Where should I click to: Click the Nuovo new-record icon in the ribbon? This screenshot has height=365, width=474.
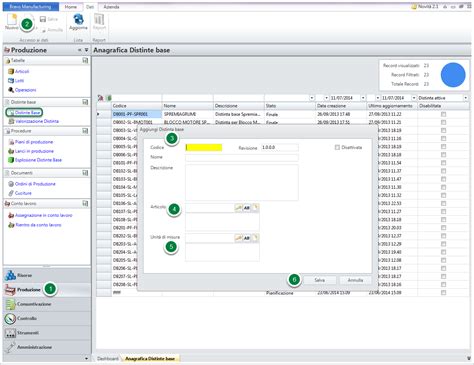12,19
